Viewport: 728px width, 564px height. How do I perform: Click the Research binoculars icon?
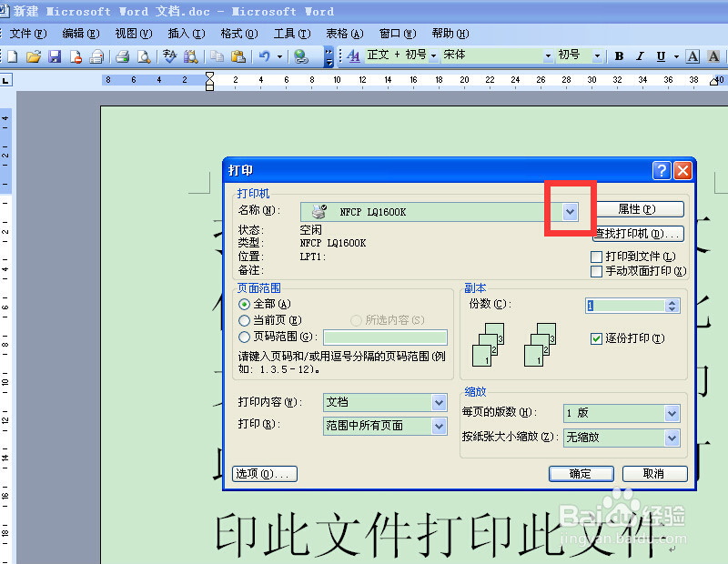pos(190,56)
